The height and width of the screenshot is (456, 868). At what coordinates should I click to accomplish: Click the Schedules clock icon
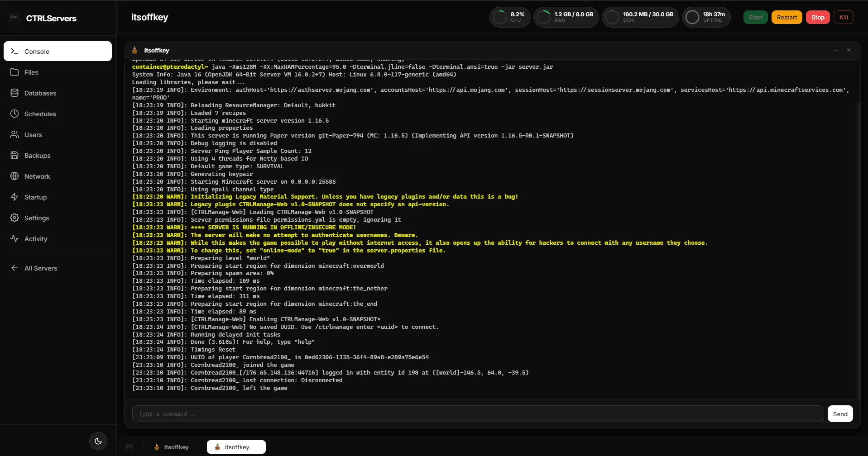(14, 114)
